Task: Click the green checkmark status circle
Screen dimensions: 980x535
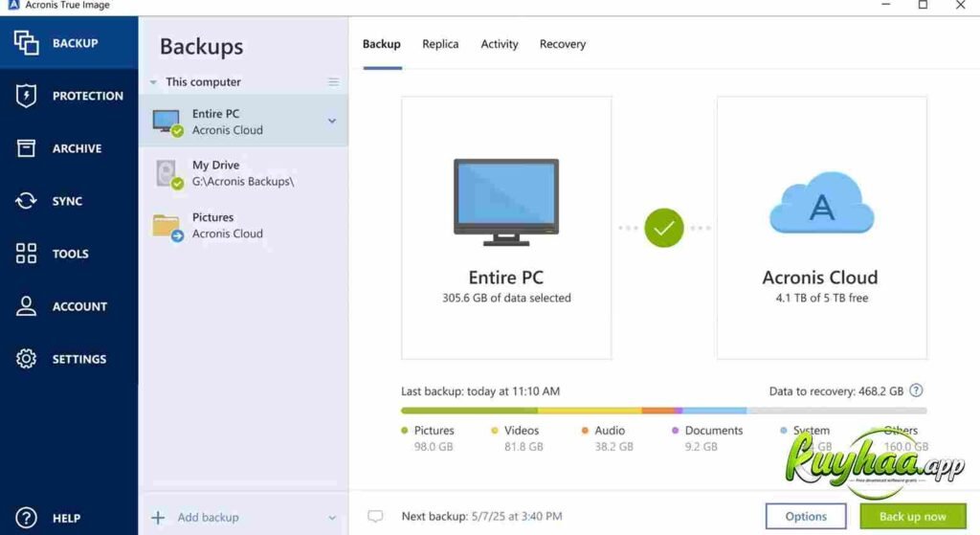Action: 664,228
